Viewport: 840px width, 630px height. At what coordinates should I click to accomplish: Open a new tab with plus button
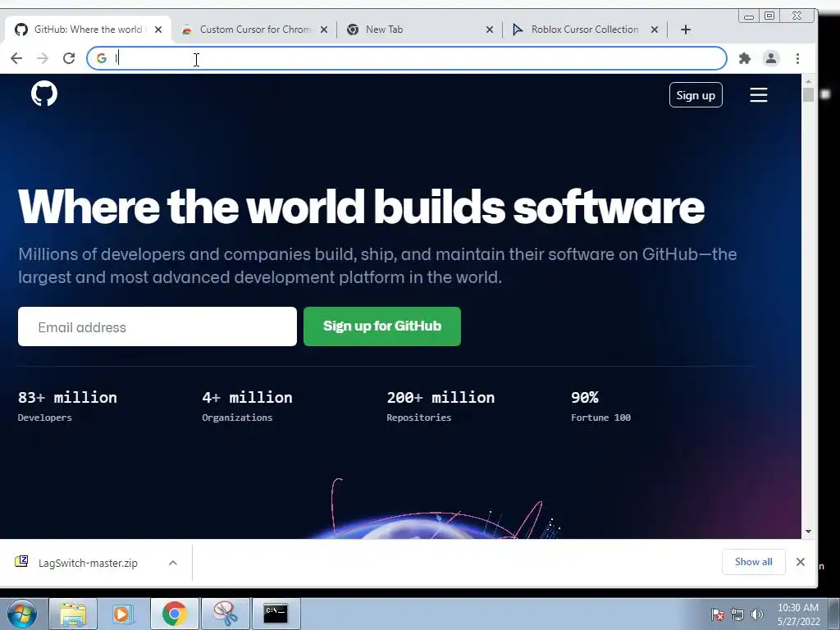(685, 30)
